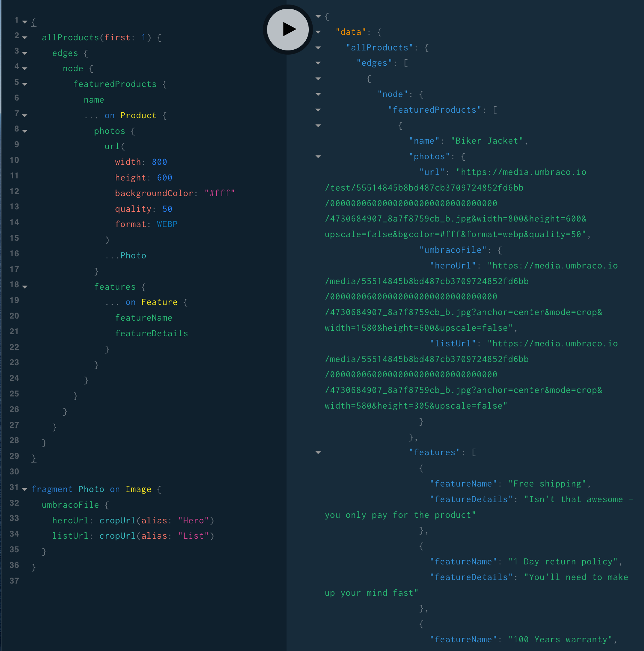Collapse the "photos" object in response

(x=318, y=156)
